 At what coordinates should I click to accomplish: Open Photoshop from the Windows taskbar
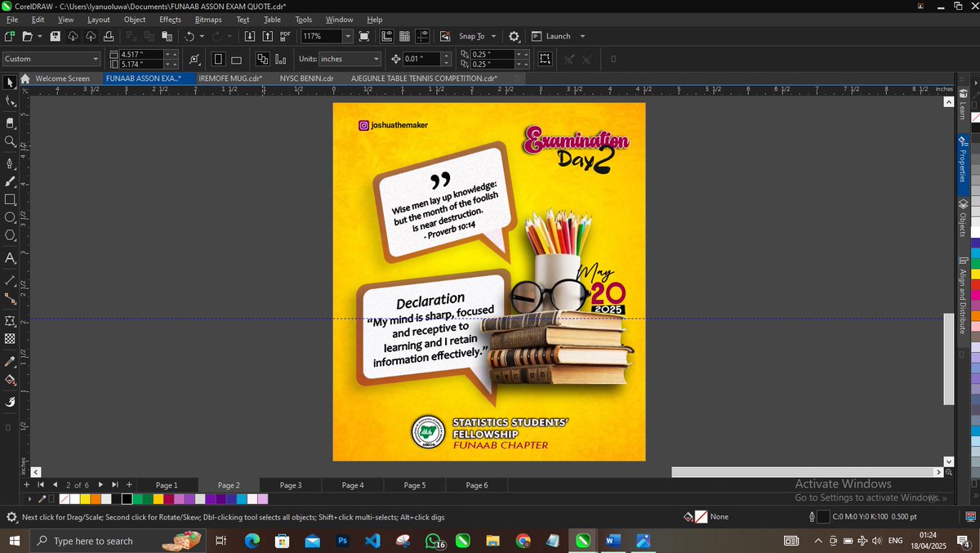point(343,541)
